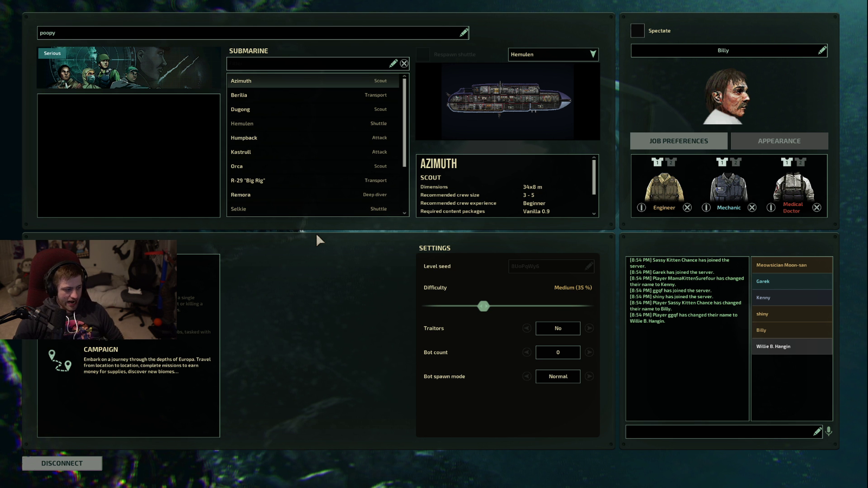The image size is (868, 488).
Task: Select the Humpback attack submarine
Action: [x=313, y=138]
